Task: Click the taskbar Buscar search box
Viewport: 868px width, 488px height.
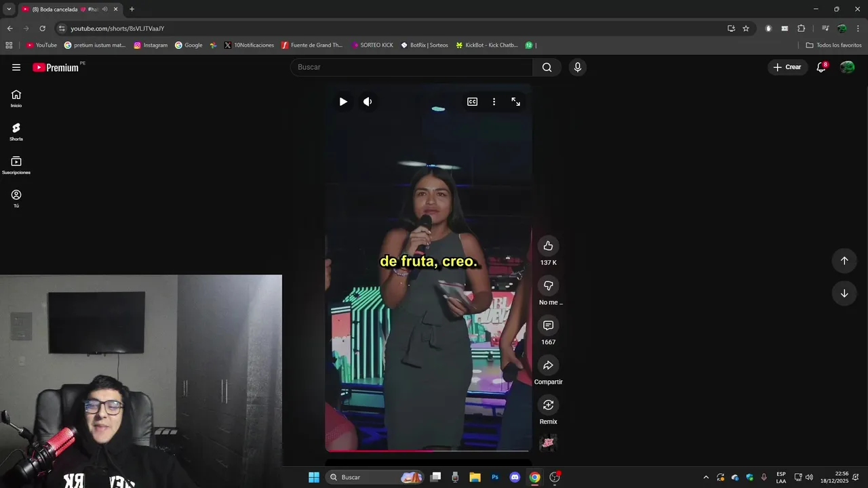Action: point(375,477)
